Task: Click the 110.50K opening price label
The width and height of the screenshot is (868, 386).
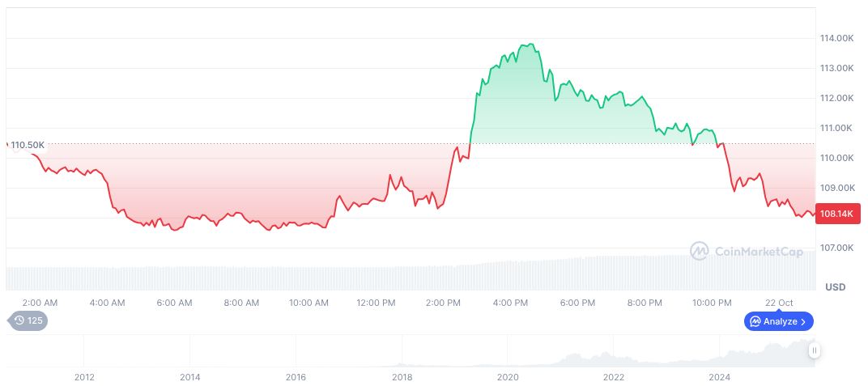Action: 28,145
